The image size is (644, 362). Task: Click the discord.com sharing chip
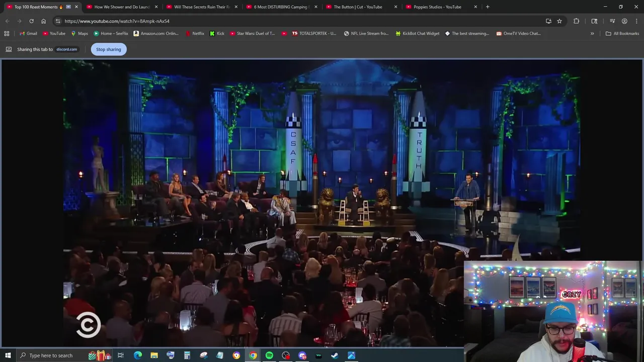(66, 49)
